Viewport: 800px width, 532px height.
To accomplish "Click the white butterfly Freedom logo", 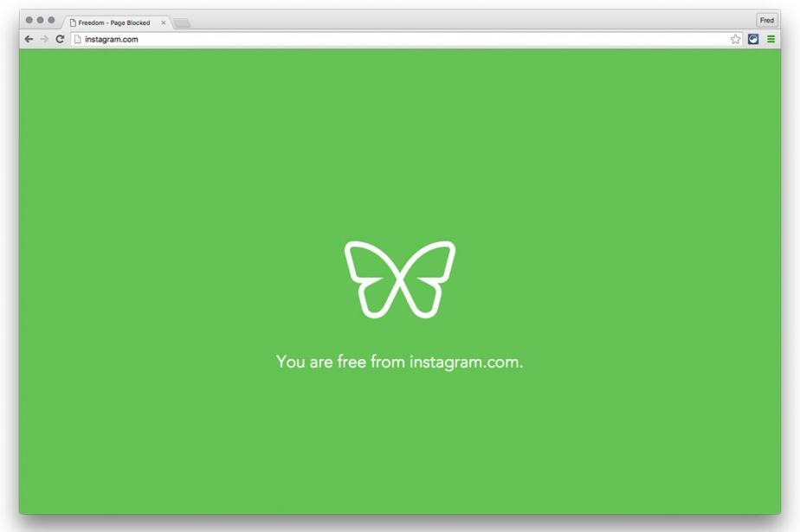I will click(x=400, y=279).
